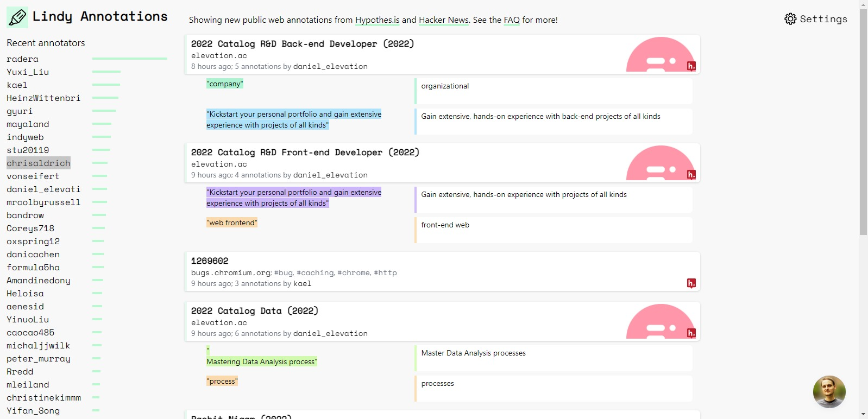868x419 pixels.
Task: Click Hypothesis badge on Front-end Developer card
Action: pyautogui.click(x=691, y=175)
